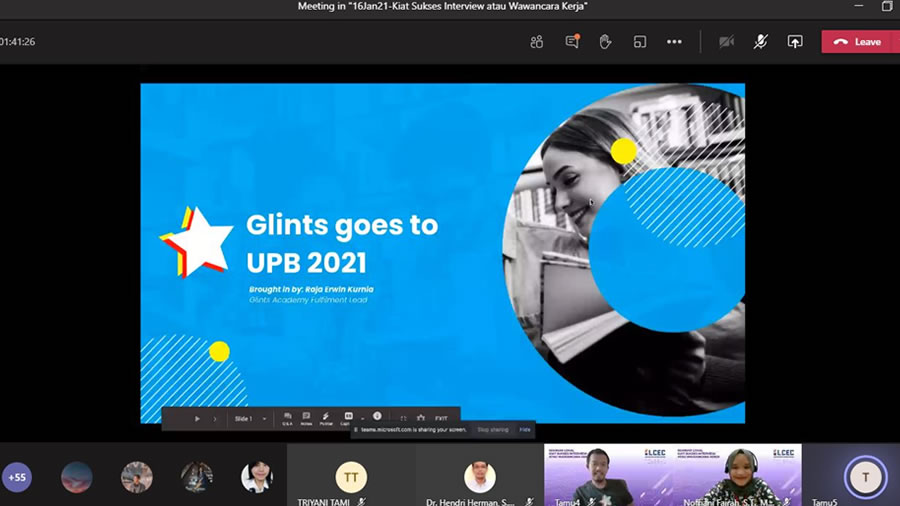Raise your hand in the meeting

(605, 42)
